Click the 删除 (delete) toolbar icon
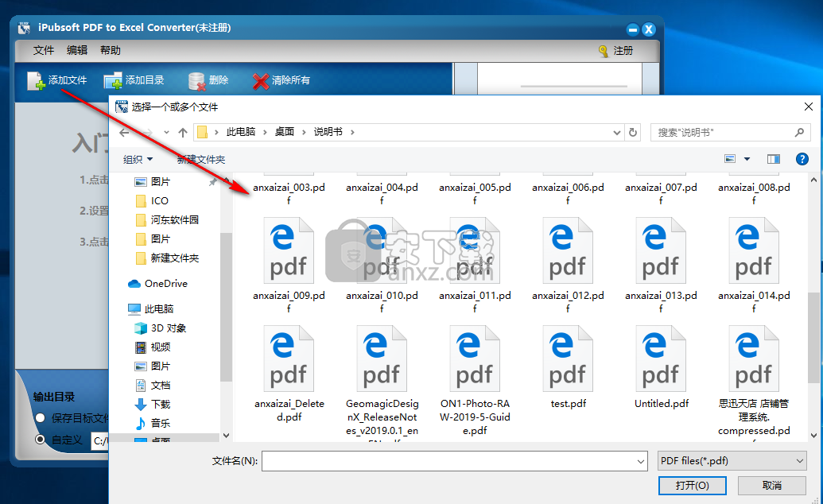 [197, 81]
